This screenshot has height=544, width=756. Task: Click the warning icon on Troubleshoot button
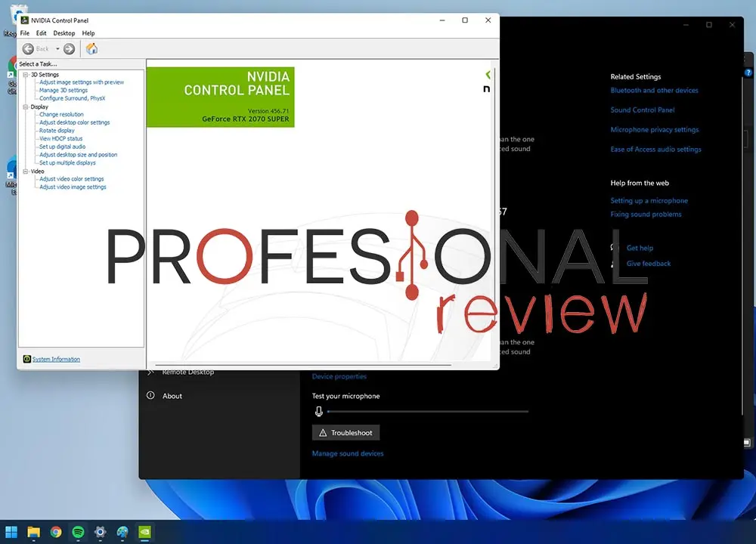point(323,433)
